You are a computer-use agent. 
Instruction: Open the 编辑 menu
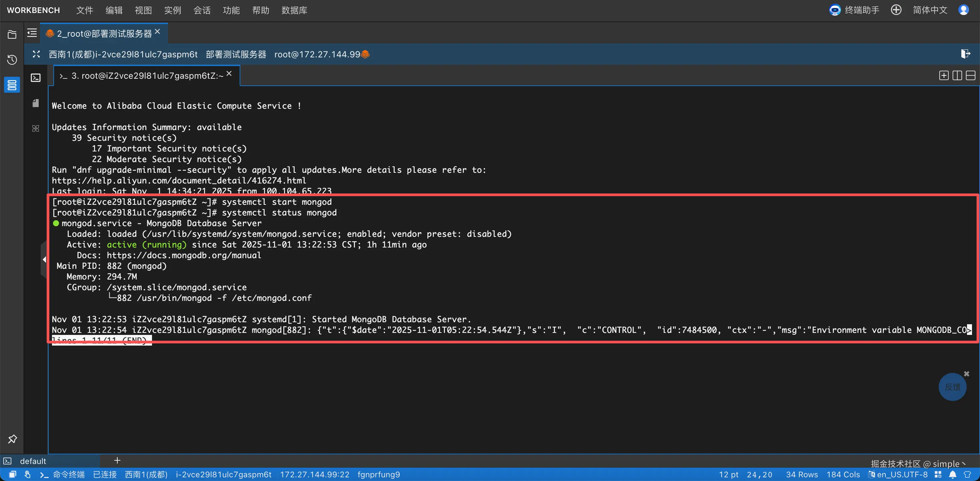(x=114, y=10)
